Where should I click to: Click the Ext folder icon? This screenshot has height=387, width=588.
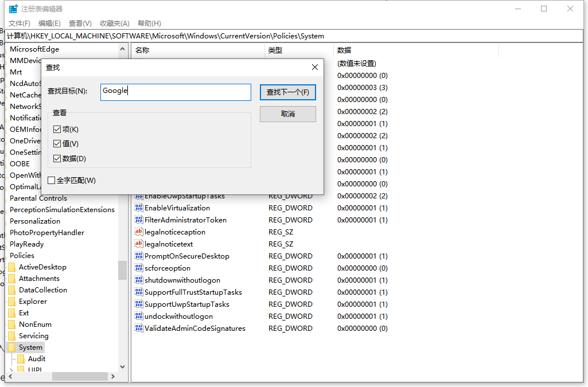(12, 313)
